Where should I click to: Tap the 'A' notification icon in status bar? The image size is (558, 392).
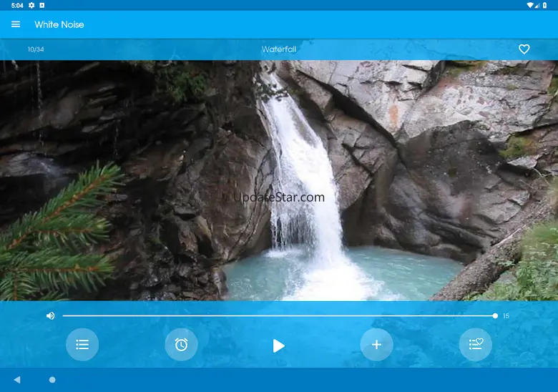tap(42, 5)
